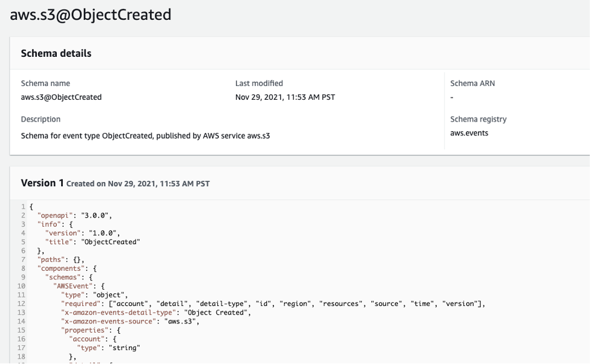591x364 pixels.
Task: Click the Version 1 heading
Action: tap(42, 183)
